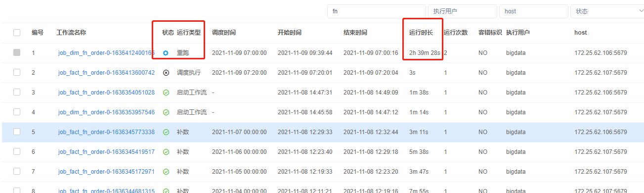644x193 pixels.
Task: Click the row number link 1
Action: click(x=34, y=53)
